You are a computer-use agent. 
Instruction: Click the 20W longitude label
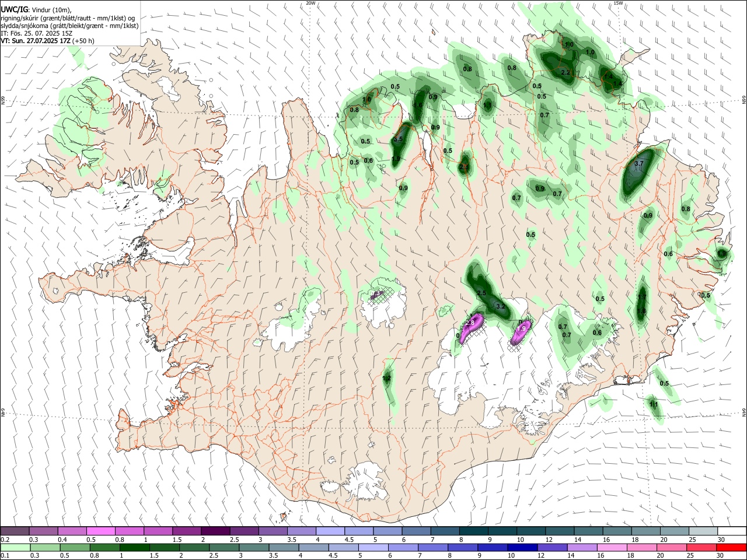coord(310,3)
